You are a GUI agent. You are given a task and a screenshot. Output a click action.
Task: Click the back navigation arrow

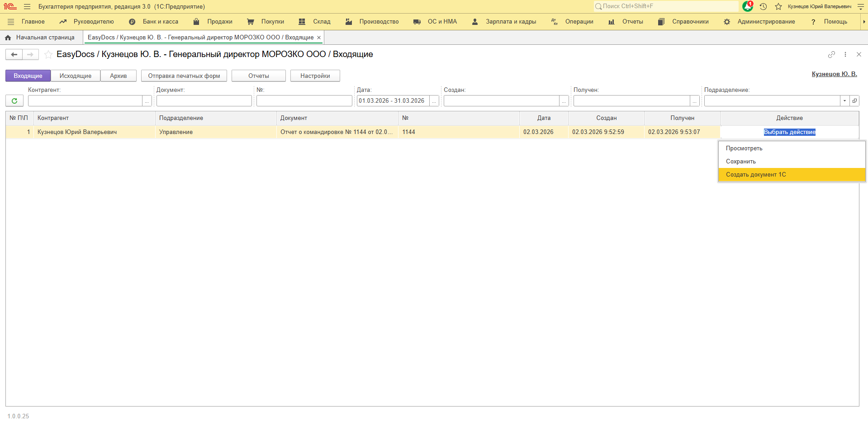click(14, 55)
